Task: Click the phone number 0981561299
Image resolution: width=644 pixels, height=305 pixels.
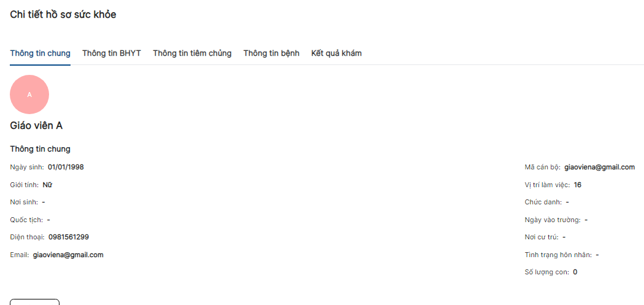Action: 69,237
